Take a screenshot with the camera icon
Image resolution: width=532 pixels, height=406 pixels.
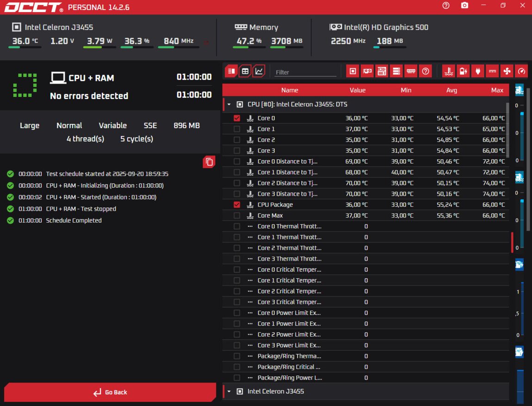[x=464, y=6]
